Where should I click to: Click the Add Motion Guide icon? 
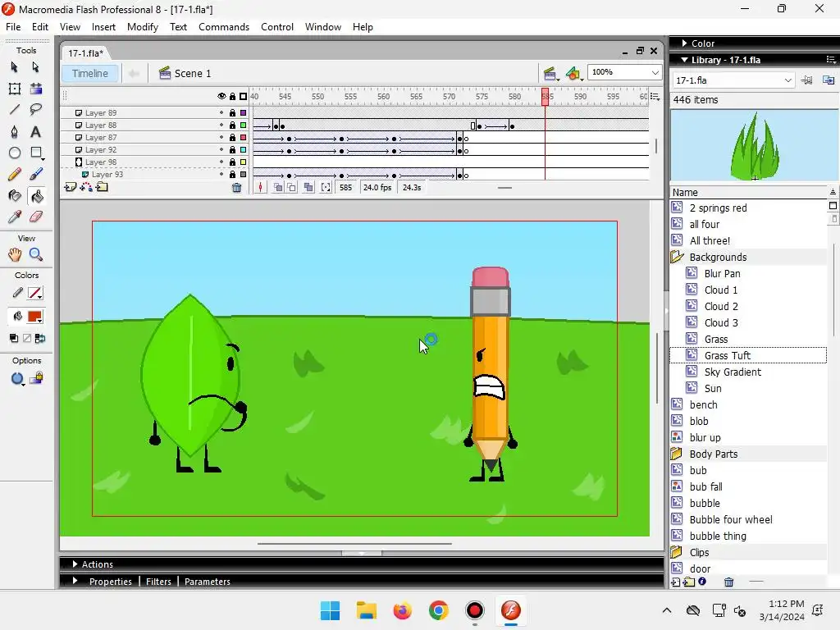point(85,187)
